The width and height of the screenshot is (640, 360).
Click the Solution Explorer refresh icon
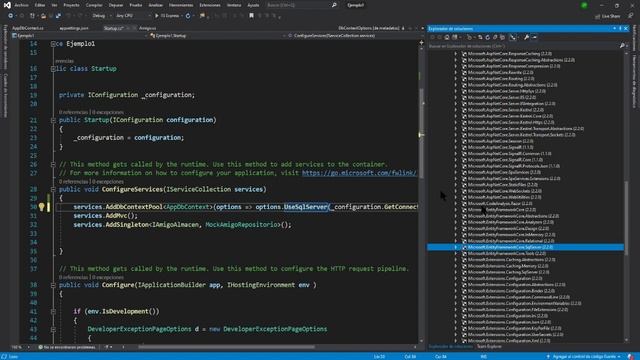487,38
